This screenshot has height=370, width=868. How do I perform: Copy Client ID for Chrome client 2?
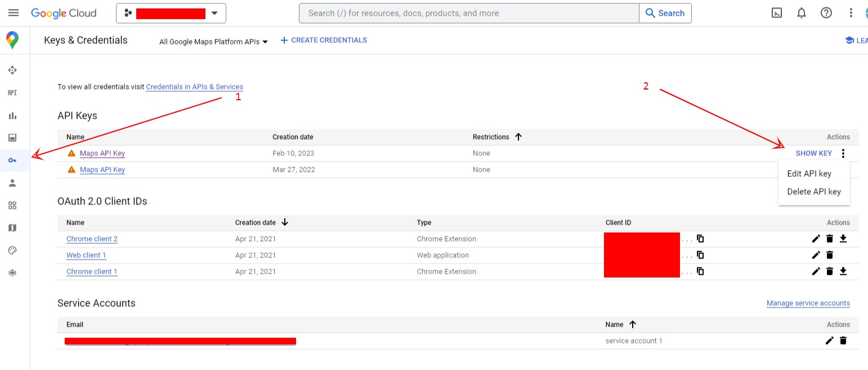[x=700, y=238]
